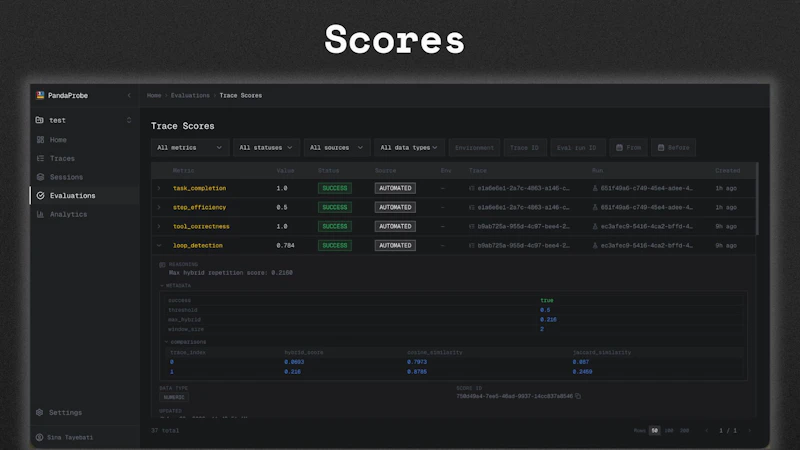Click the cosine_similarity value 0.7973
This screenshot has height=450, width=800.
(x=417, y=362)
